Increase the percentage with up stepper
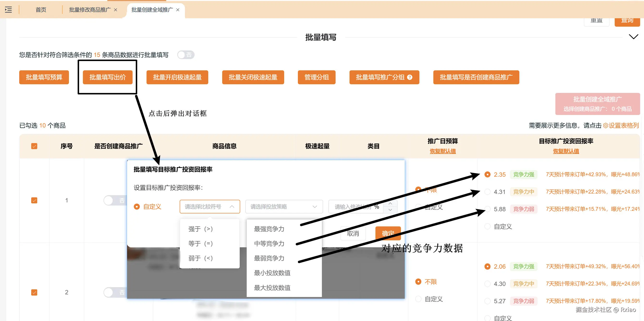Image resolution: width=644 pixels, height=321 pixels. (390, 203)
